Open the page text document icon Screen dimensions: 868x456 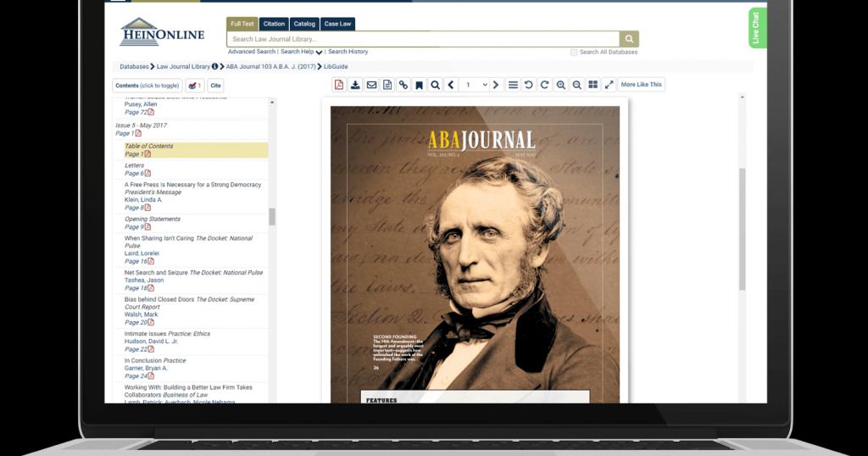387,85
